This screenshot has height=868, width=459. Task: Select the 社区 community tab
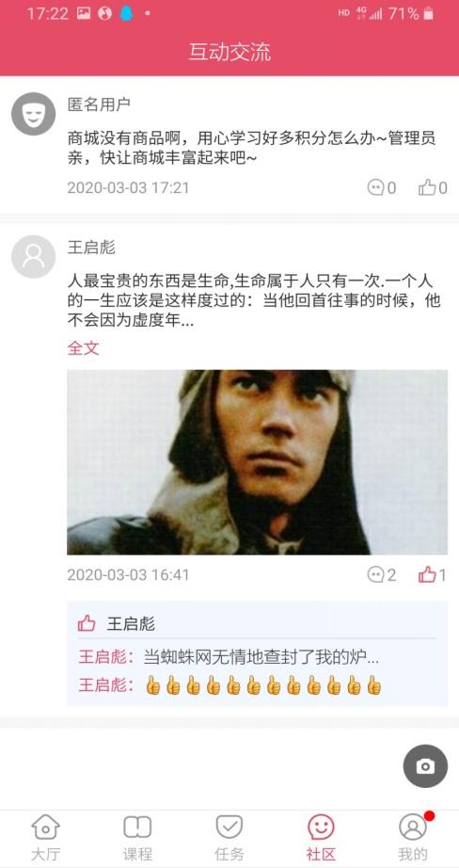click(321, 838)
